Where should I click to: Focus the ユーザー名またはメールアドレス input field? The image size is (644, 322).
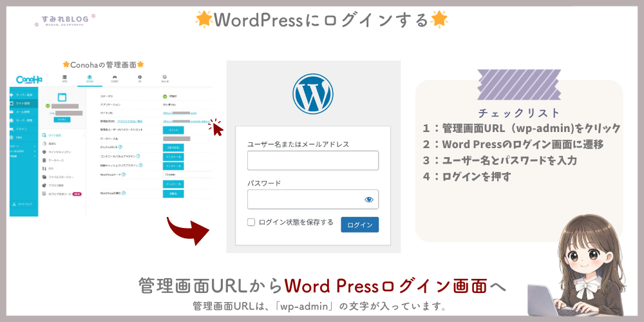(313, 160)
